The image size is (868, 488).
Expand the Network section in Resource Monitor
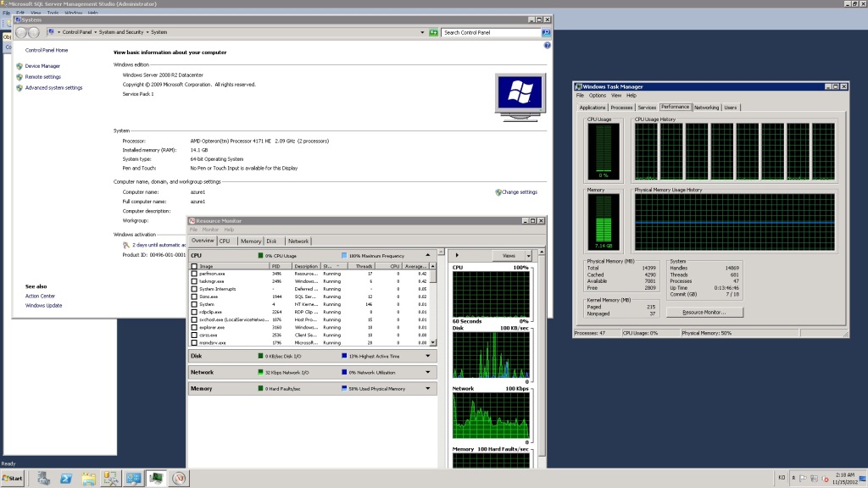click(x=428, y=373)
